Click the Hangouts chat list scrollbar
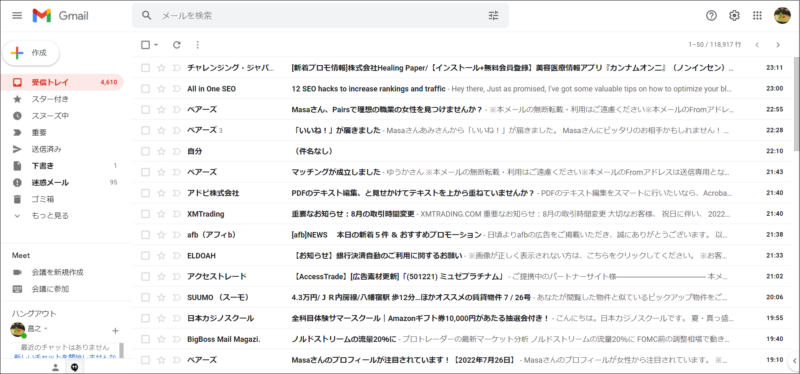The image size is (800, 374). click(121, 351)
